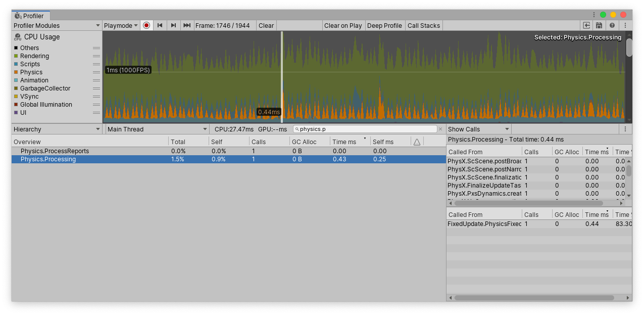Step back to the previous frame
This screenshot has width=644, height=315.
coord(160,25)
